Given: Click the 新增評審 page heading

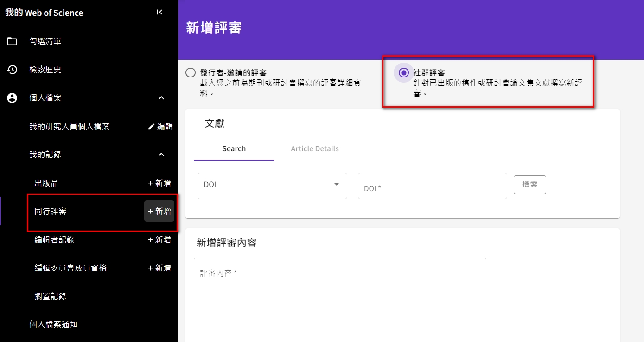Looking at the screenshot, I should click(x=214, y=27).
